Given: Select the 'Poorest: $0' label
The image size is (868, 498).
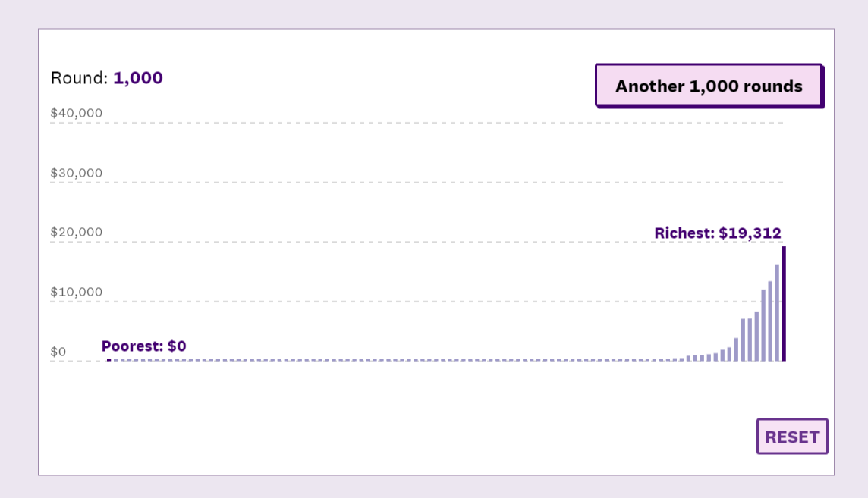Looking at the screenshot, I should 143,346.
